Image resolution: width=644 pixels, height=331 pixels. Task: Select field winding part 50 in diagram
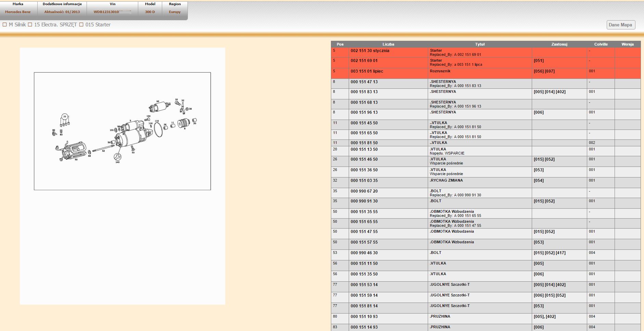point(73,151)
